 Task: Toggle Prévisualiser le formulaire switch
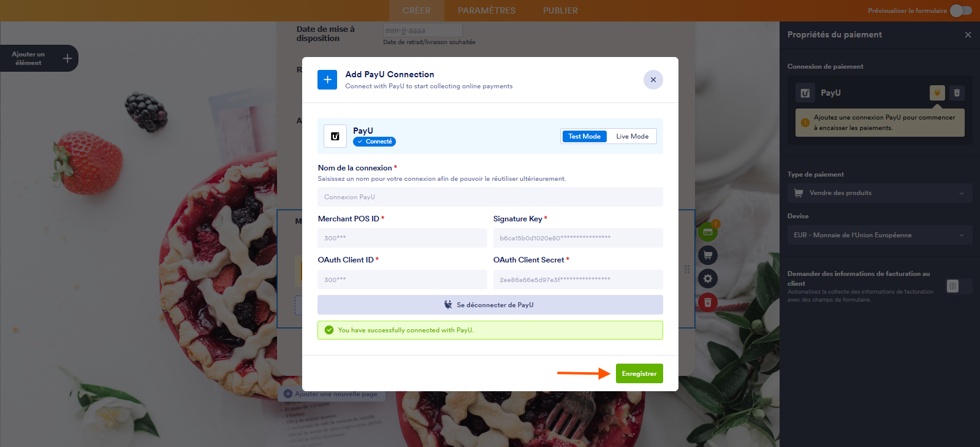961,10
